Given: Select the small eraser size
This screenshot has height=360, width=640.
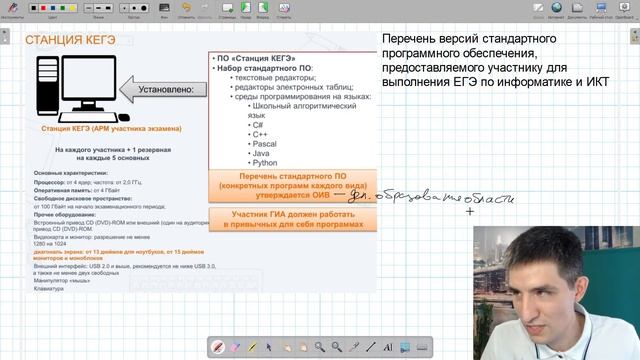Looking at the screenshot, I should click(x=124, y=8).
